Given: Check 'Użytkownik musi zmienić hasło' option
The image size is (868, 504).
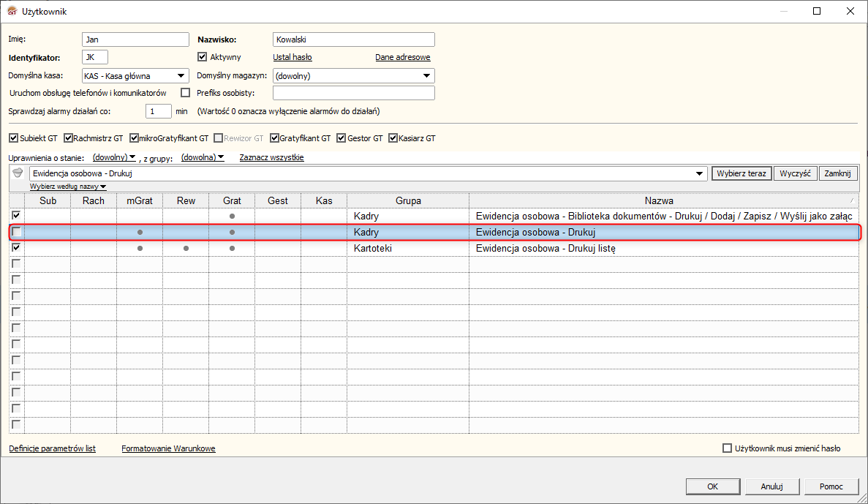Looking at the screenshot, I should tap(728, 448).
